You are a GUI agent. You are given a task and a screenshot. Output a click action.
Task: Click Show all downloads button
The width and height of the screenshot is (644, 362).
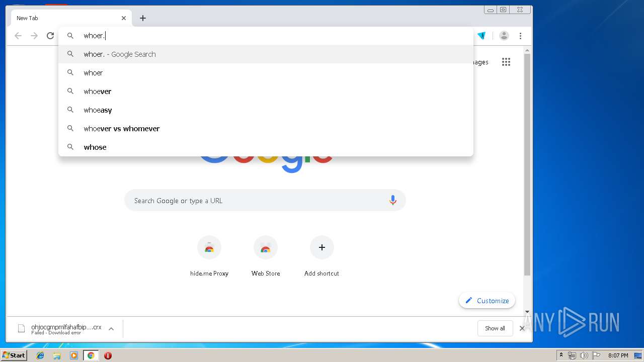click(495, 328)
